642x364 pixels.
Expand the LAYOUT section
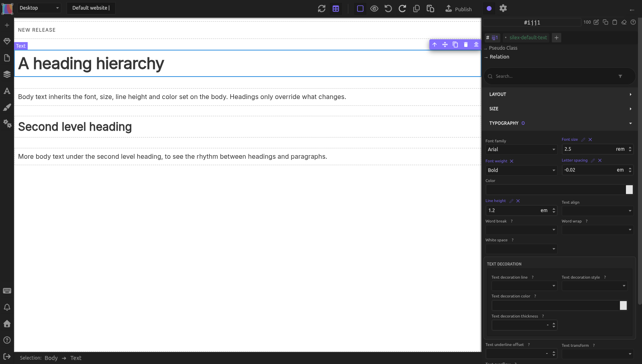560,95
